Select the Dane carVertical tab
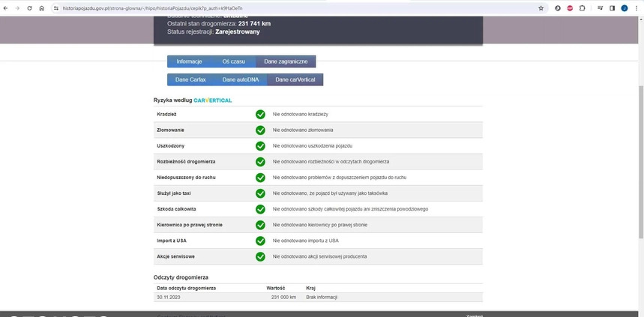The image size is (644, 317). [x=295, y=79]
